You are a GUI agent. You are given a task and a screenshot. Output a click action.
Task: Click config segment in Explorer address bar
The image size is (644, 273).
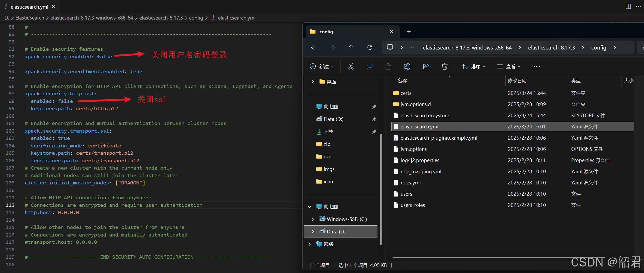pos(599,47)
